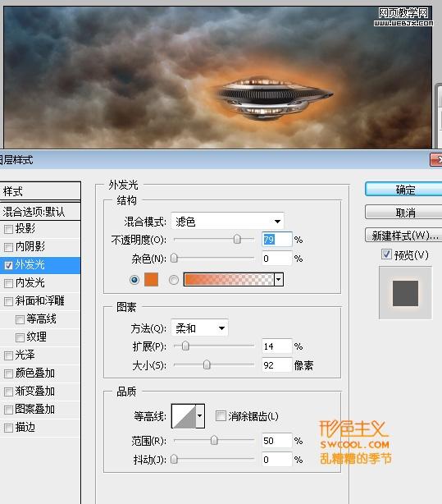Click the opacity value field showing 79
Image resolution: width=442 pixels, height=504 pixels.
[277, 240]
